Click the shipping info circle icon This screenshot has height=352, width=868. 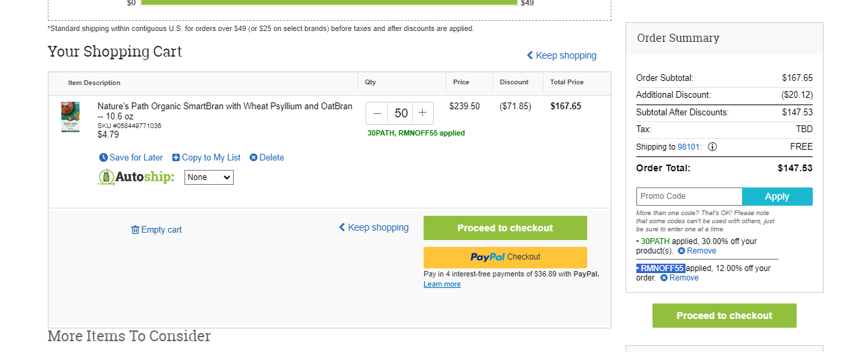[712, 147]
